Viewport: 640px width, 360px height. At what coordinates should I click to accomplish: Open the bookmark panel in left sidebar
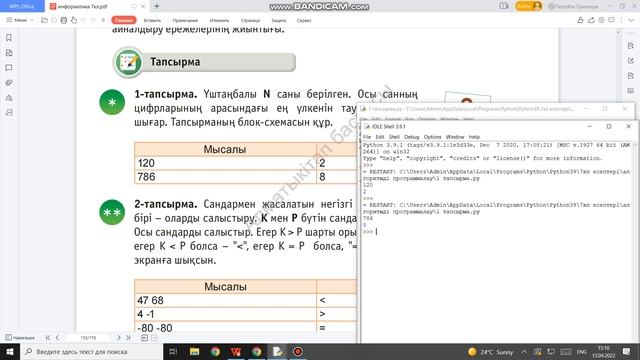click(x=9, y=38)
